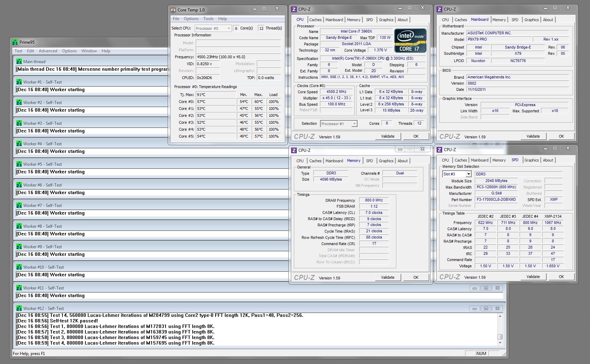Minimize the Worker #11 child window

(474, 288)
